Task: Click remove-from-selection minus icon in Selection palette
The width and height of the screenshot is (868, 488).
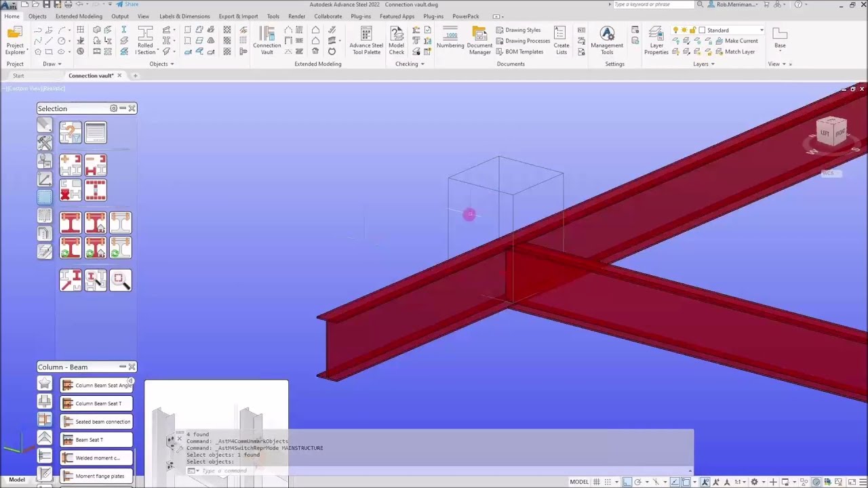Action: click(96, 165)
